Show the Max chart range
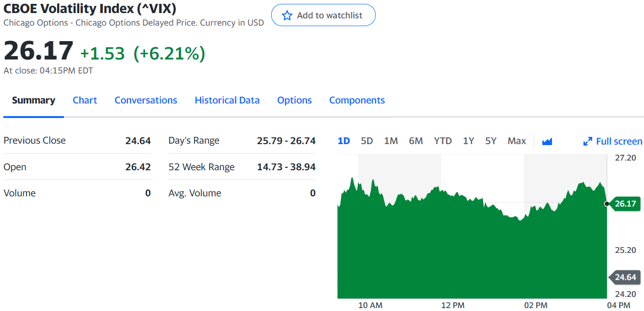The image size is (644, 311). pyautogui.click(x=517, y=141)
